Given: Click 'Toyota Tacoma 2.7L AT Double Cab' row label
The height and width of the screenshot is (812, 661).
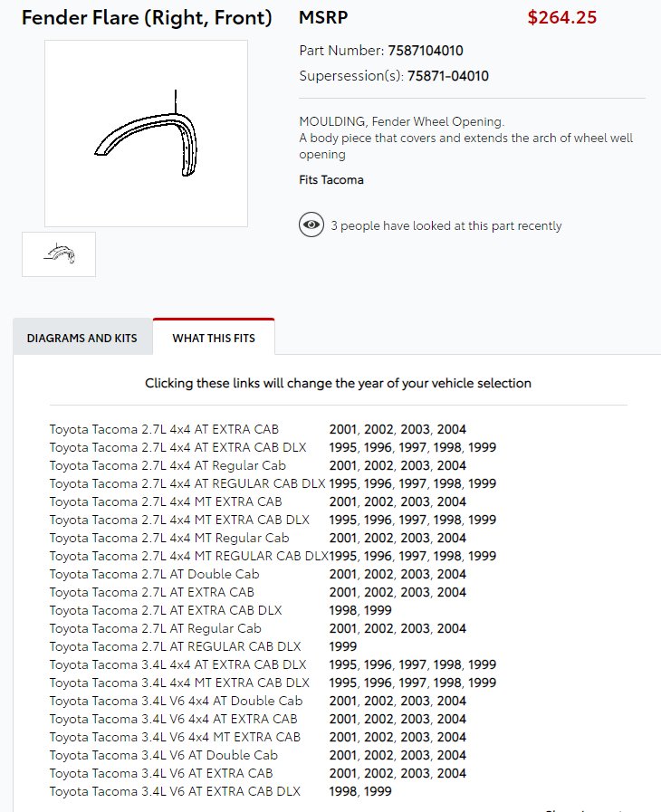Looking at the screenshot, I should coord(154,574).
